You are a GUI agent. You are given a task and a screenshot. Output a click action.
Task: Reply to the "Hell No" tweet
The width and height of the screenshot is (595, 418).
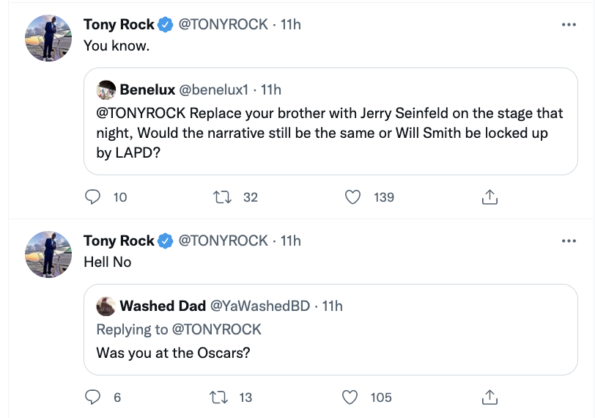pyautogui.click(x=92, y=397)
